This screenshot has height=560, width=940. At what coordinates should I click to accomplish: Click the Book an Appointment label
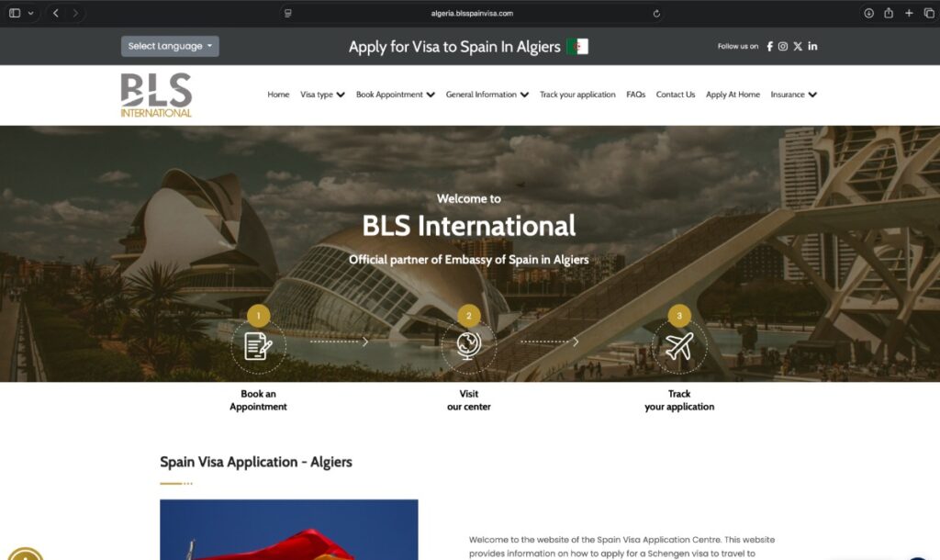258,400
